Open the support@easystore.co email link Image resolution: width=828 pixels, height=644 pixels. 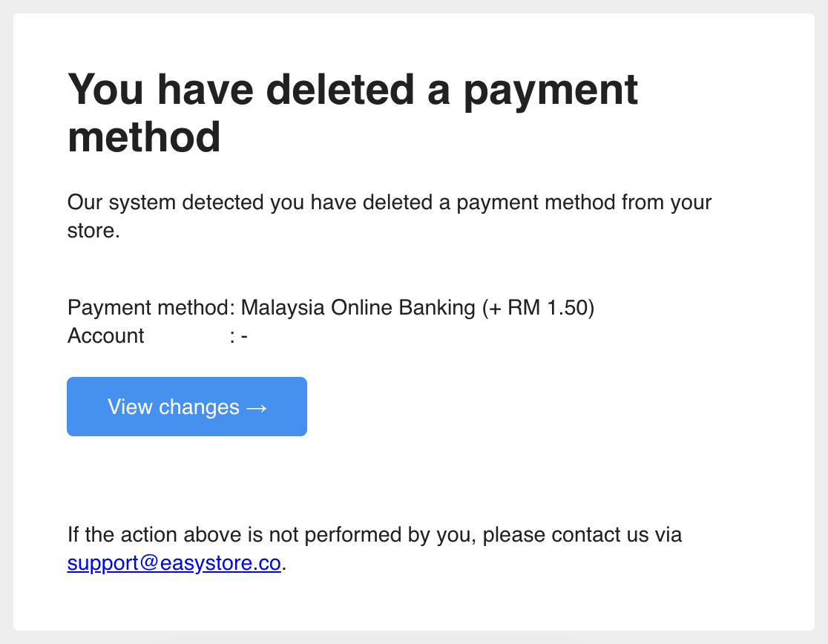click(174, 563)
